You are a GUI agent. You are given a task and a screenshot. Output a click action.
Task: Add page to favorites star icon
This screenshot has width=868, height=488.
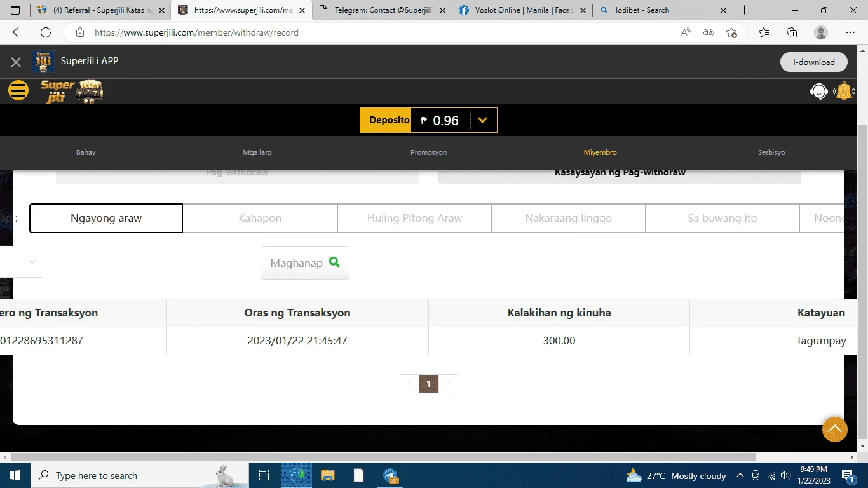coord(731,32)
